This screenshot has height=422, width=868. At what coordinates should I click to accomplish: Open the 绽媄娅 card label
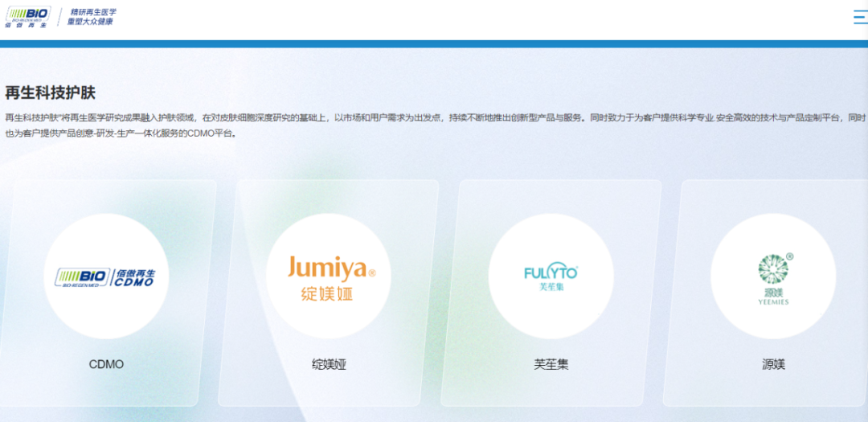point(329,364)
